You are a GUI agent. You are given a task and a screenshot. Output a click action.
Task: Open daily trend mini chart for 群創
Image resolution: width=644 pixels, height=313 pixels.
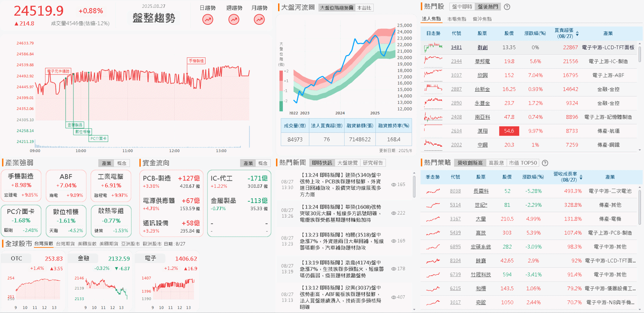[433, 47]
